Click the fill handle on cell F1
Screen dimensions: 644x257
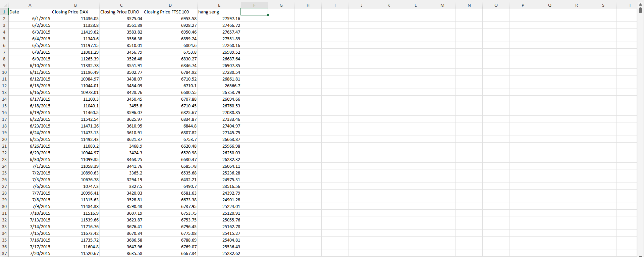[x=268, y=15]
